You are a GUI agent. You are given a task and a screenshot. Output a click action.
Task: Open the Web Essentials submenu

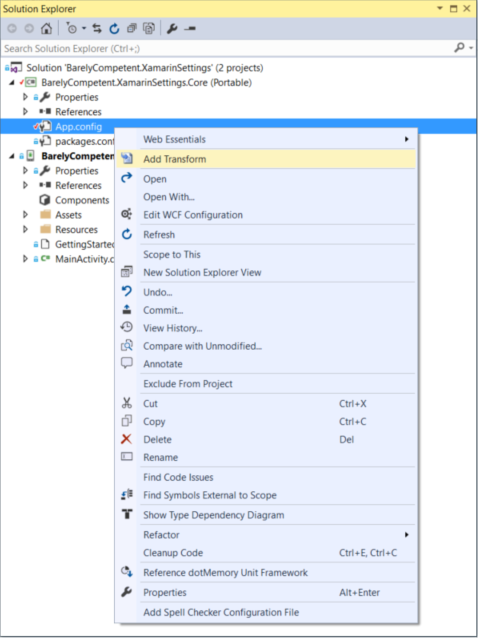(x=266, y=140)
